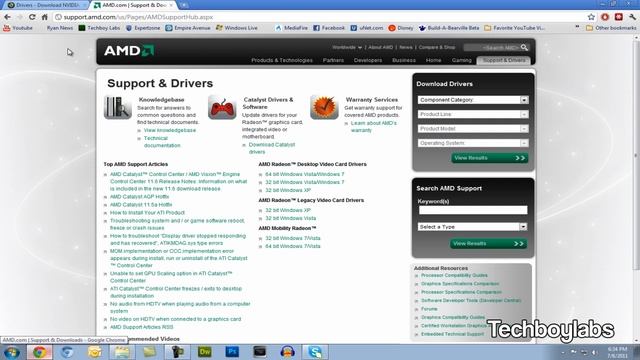Click in the Keyword(s) input field
640x360 pixels.
(x=473, y=210)
